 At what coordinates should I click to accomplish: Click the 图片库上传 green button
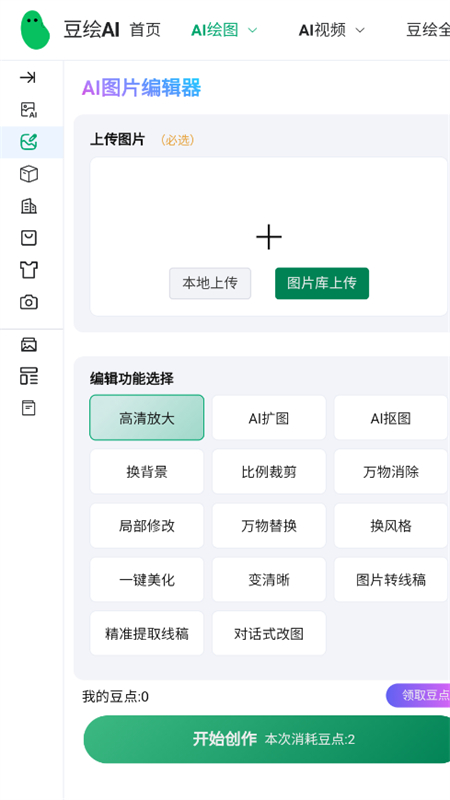[x=322, y=283]
